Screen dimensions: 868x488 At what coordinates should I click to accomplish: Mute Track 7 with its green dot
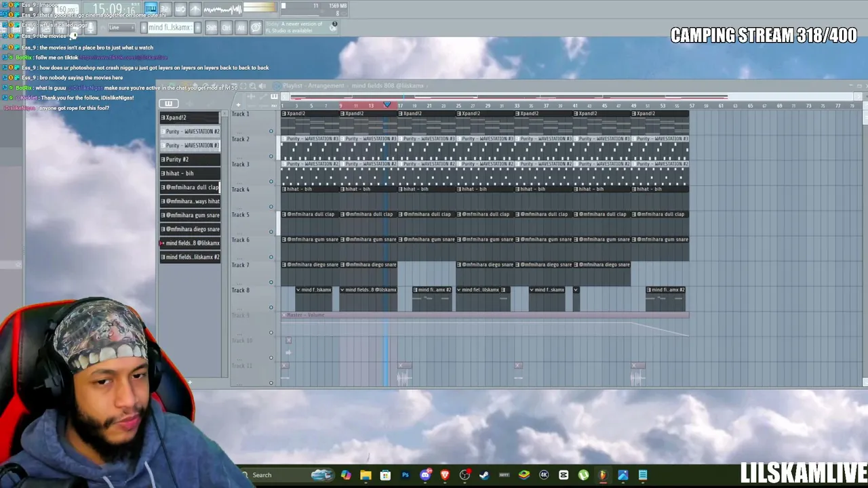pos(271,282)
